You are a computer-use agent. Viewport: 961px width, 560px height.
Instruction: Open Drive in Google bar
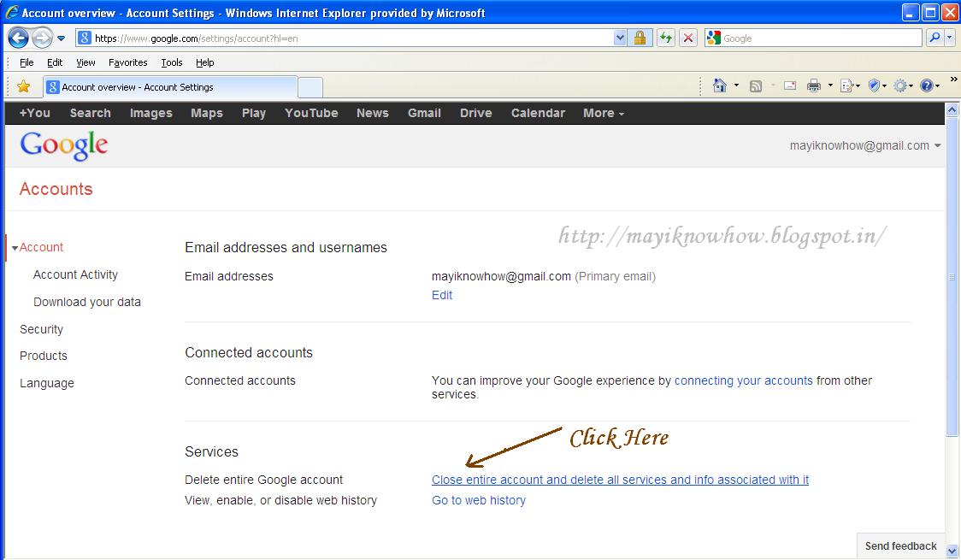point(475,114)
